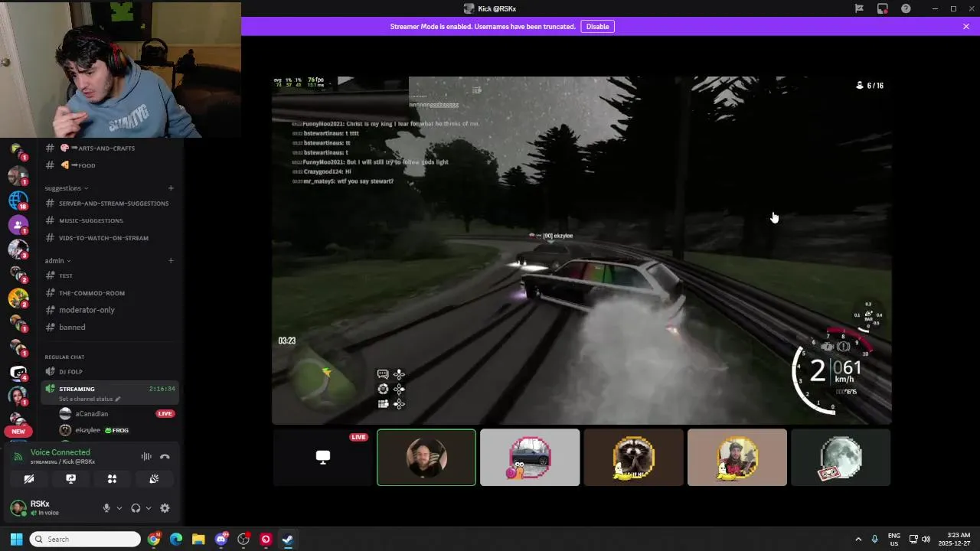Select the purple group server icon
Screen dimensions: 980x551
tap(18, 224)
